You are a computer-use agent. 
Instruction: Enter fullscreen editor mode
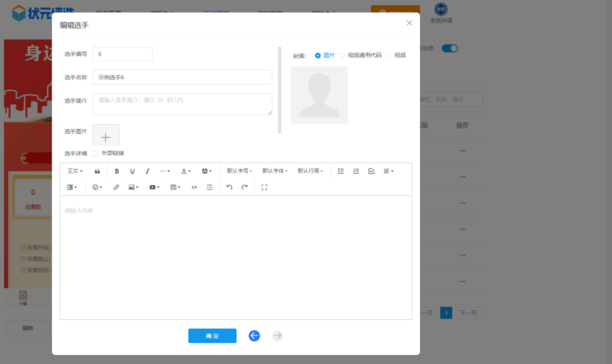coord(264,188)
